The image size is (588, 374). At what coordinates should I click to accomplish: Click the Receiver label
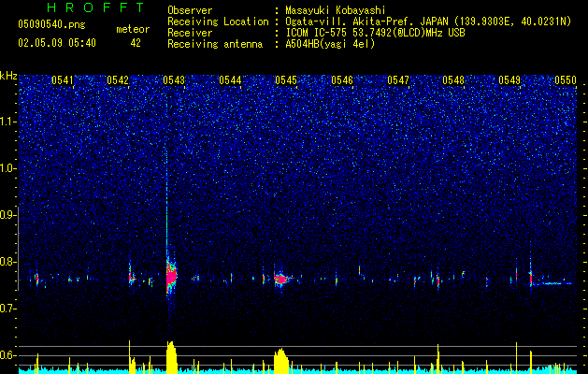click(x=190, y=33)
